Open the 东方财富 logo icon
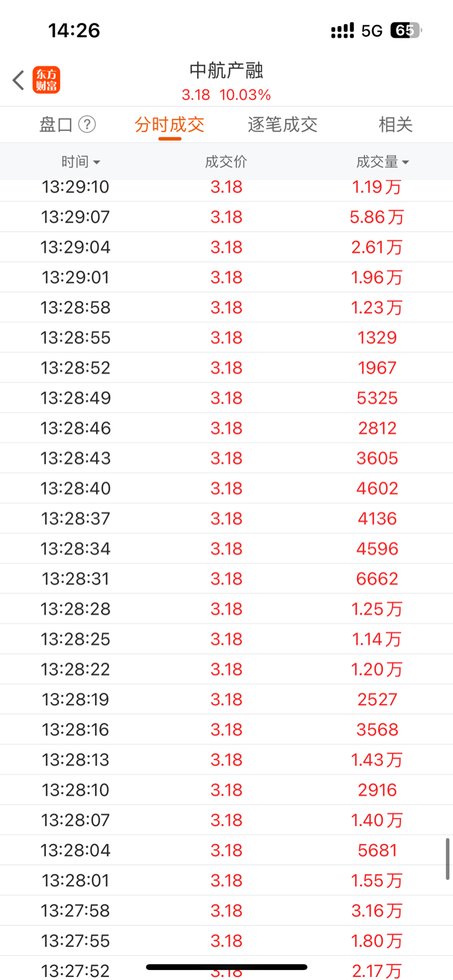This screenshot has height=980, width=453. pyautogui.click(x=46, y=80)
